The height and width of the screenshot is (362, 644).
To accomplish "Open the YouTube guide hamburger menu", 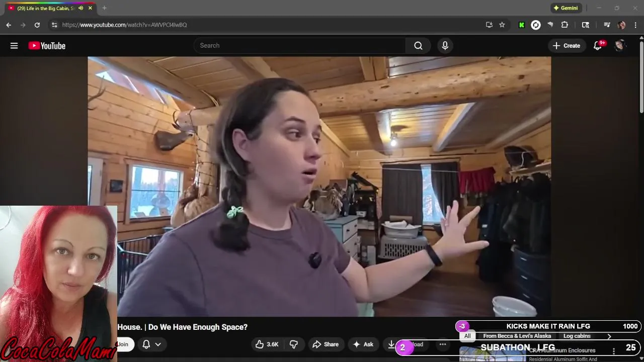I will pyautogui.click(x=14, y=46).
